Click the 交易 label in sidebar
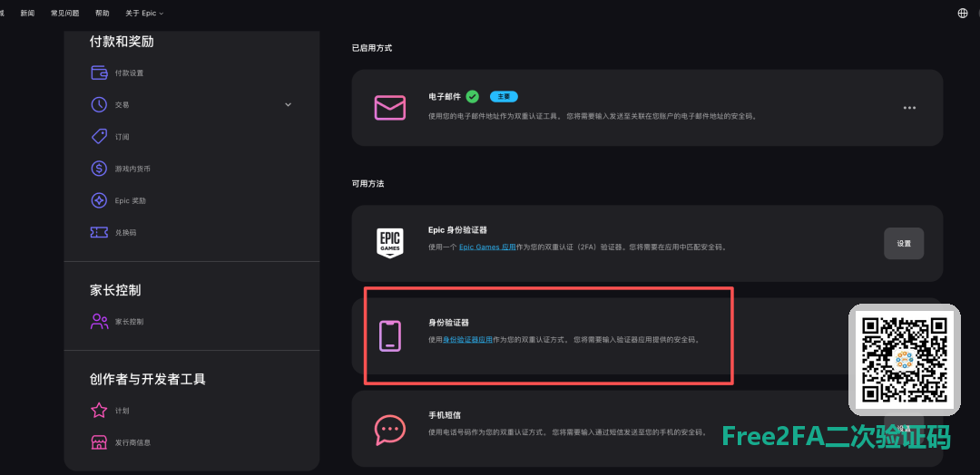This screenshot has width=980, height=475. click(x=122, y=105)
